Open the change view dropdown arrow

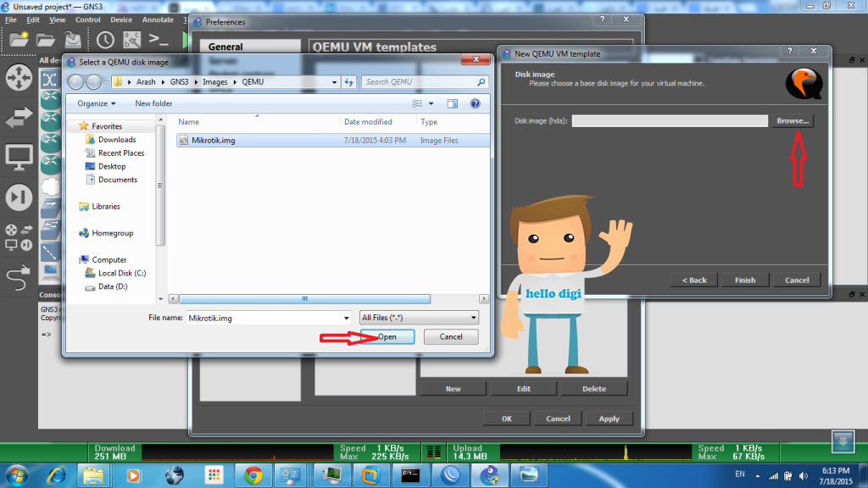431,103
